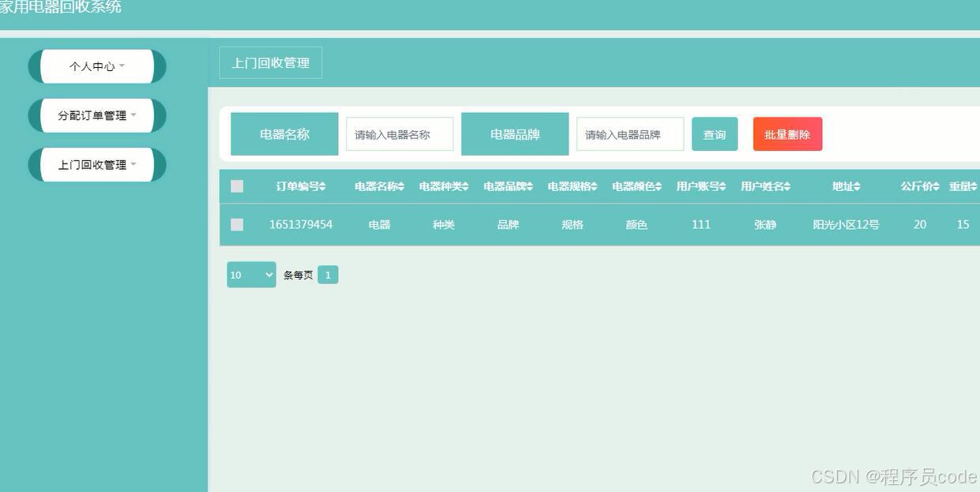Sort table by 公斤价 column

pyautogui.click(x=918, y=186)
